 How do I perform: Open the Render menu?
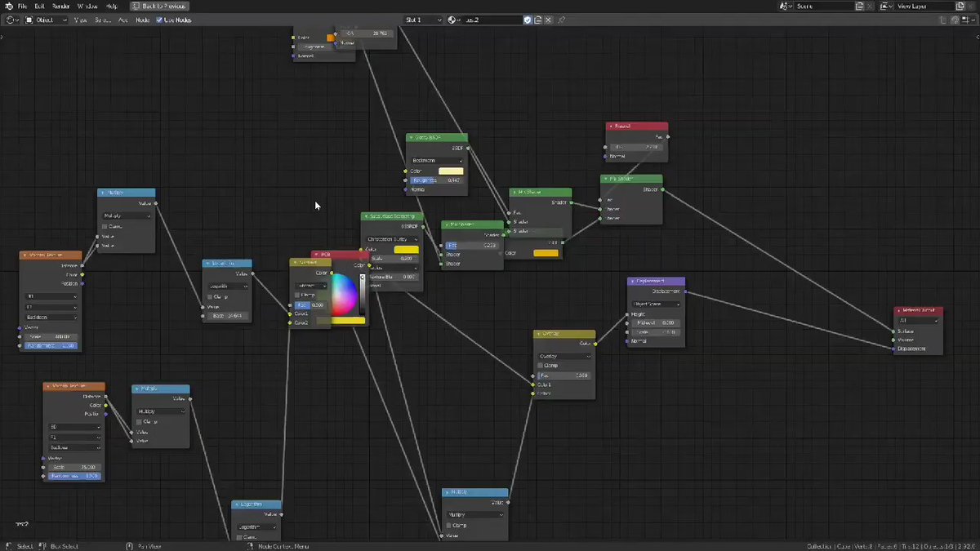pyautogui.click(x=60, y=6)
